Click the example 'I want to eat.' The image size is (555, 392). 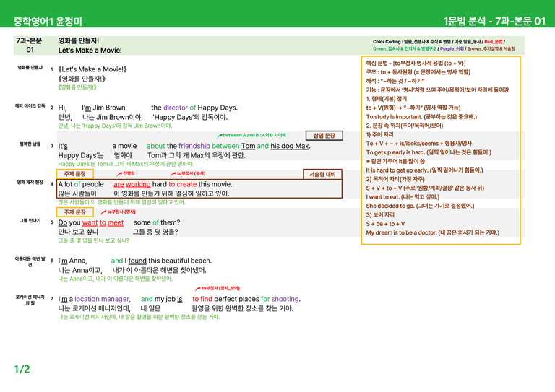tap(382, 197)
